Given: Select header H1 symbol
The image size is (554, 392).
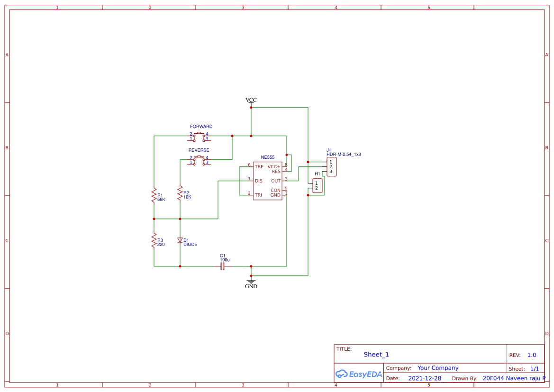Looking at the screenshot, I should pos(317,185).
